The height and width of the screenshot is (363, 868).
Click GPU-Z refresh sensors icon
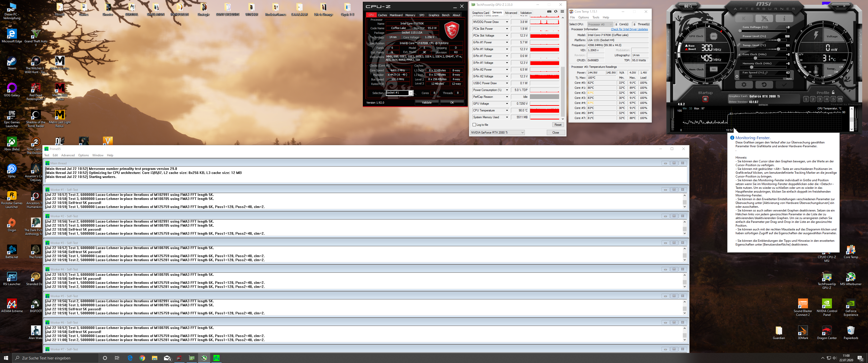click(x=556, y=11)
